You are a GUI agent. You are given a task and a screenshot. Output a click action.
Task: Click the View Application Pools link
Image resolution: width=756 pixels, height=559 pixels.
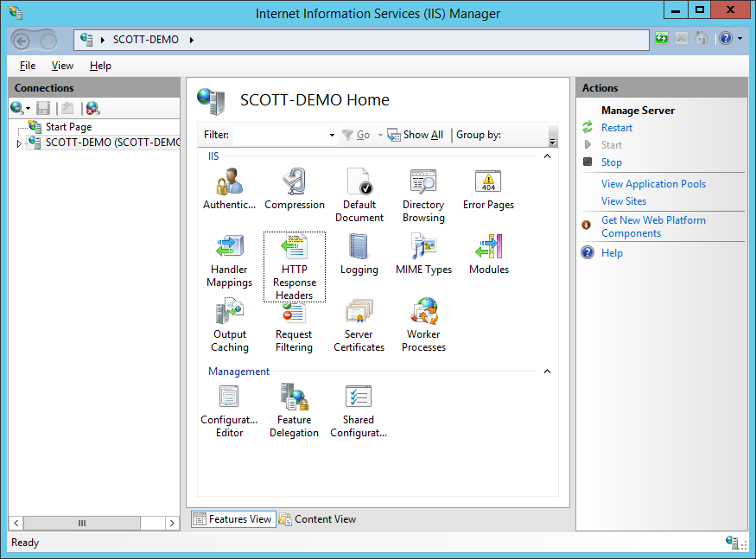point(652,183)
